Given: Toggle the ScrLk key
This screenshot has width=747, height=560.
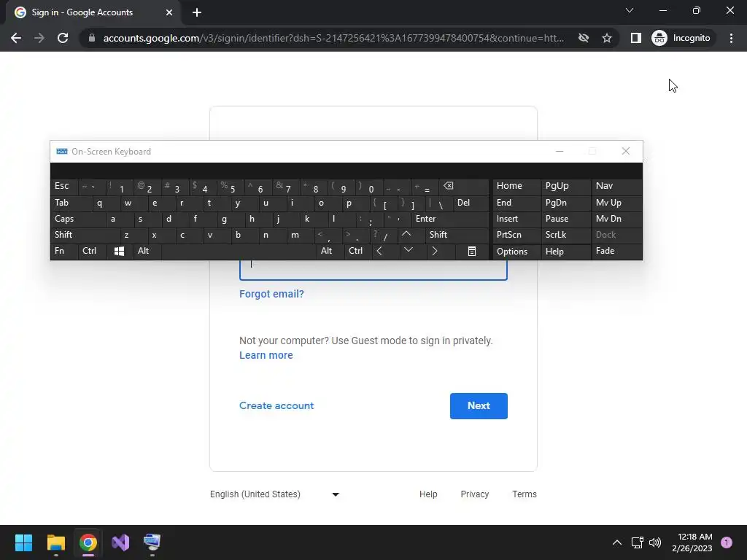Looking at the screenshot, I should (565, 235).
